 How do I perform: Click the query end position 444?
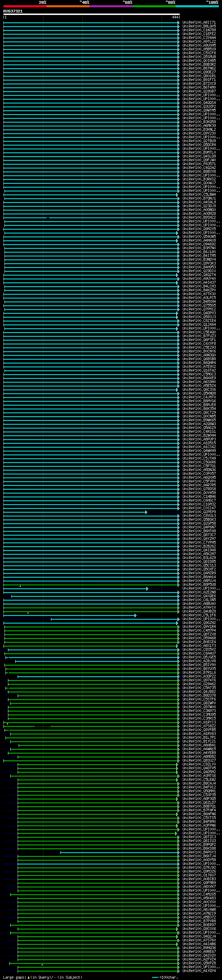[x=175, y=17]
